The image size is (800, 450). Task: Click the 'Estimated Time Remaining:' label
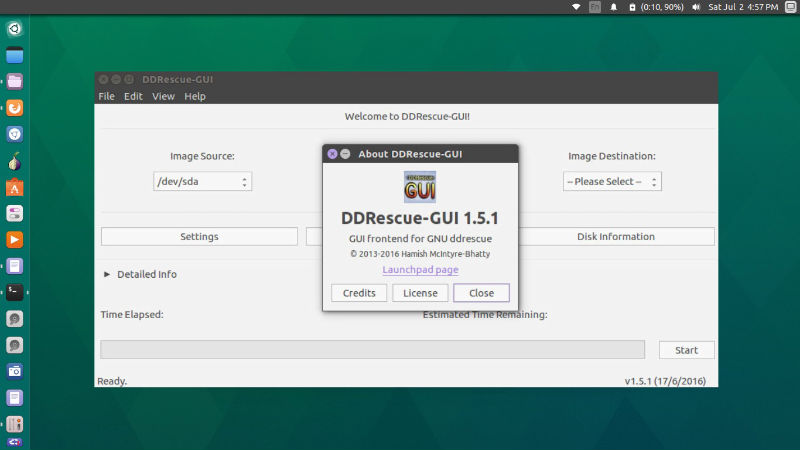click(x=485, y=315)
